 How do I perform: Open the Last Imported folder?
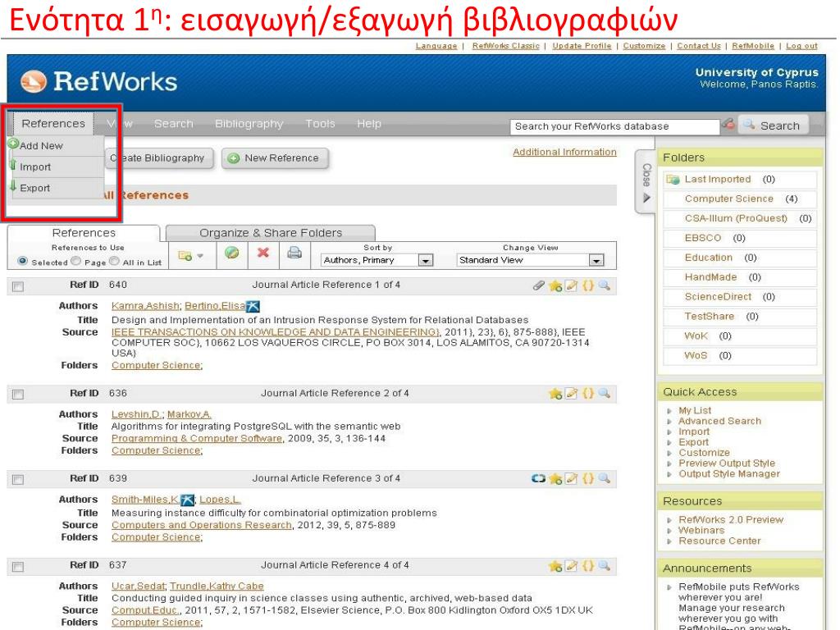pyautogui.click(x=717, y=180)
